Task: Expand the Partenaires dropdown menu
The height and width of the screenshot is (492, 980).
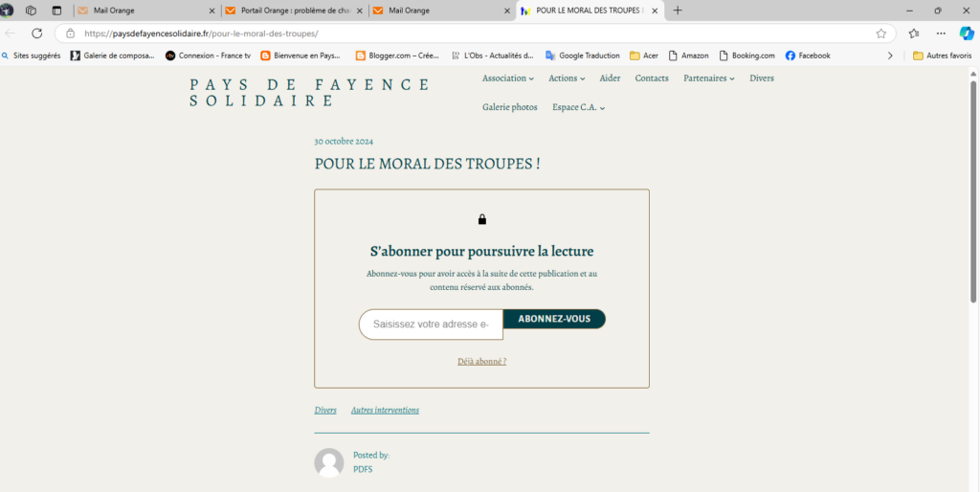Action: pyautogui.click(x=708, y=78)
